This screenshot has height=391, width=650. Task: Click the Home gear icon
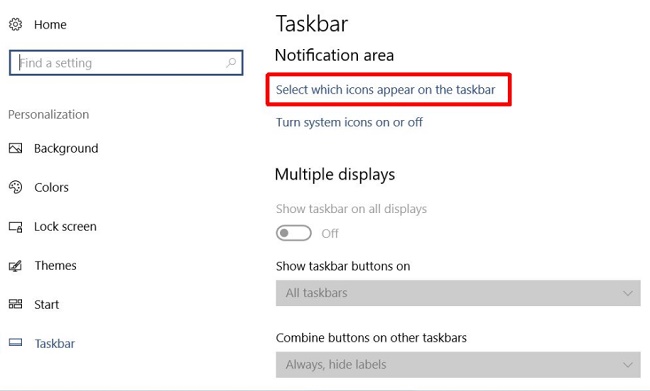point(15,24)
